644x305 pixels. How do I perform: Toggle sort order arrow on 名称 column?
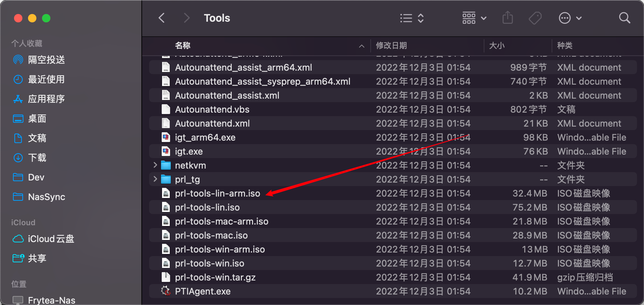pos(362,46)
